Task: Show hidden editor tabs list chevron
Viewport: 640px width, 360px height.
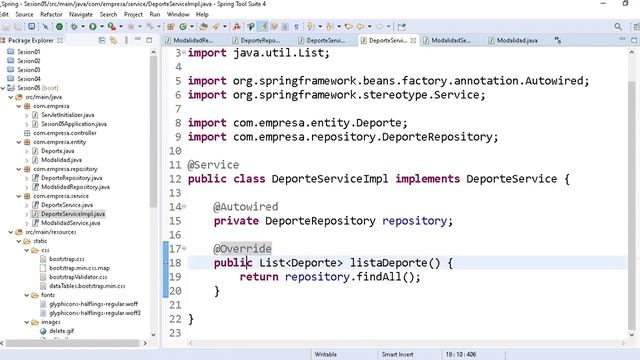Action: point(558,40)
